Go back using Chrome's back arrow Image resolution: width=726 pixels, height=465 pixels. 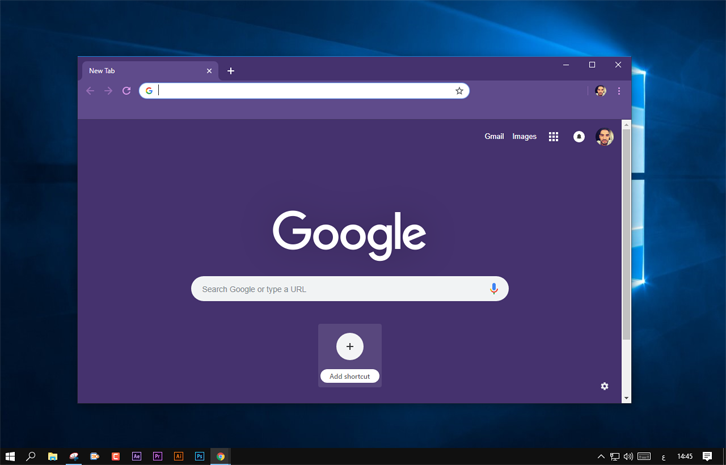click(90, 91)
